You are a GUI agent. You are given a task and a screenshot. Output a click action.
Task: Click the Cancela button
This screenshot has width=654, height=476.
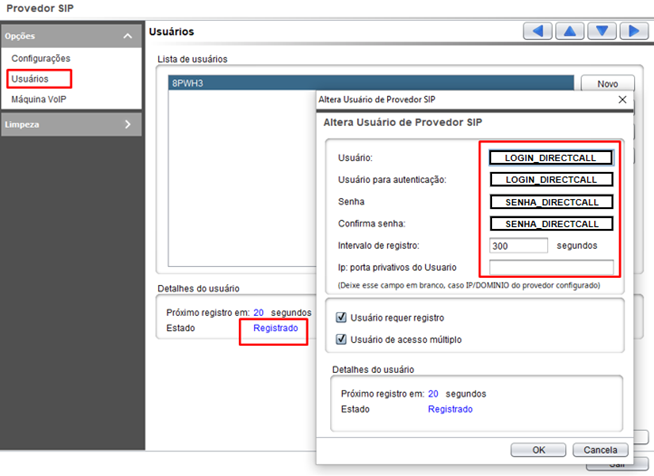coord(600,450)
